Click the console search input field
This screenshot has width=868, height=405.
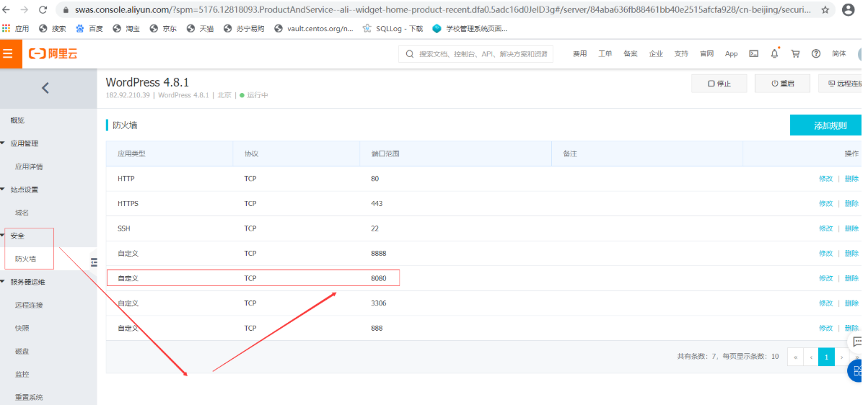pyautogui.click(x=476, y=54)
